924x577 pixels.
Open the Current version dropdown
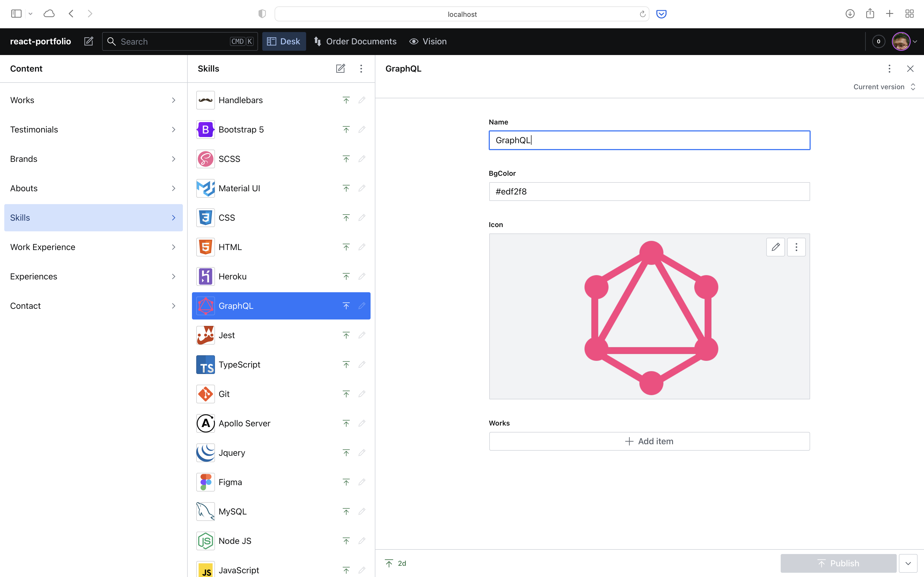(884, 87)
